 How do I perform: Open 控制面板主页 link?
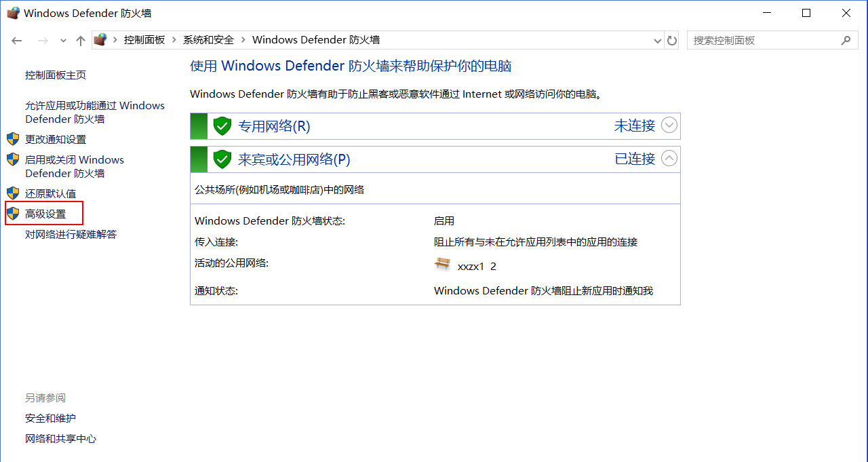(x=56, y=75)
